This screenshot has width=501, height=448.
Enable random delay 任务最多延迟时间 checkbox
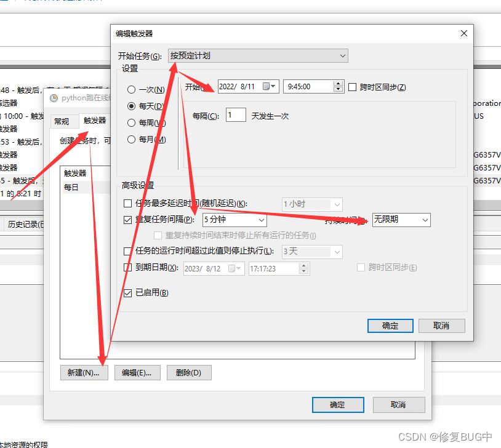(127, 203)
